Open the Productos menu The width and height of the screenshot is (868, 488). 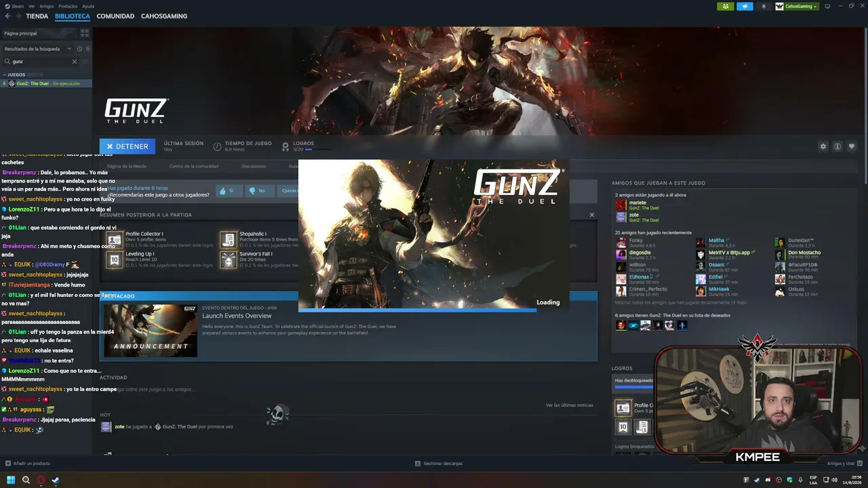tap(68, 6)
